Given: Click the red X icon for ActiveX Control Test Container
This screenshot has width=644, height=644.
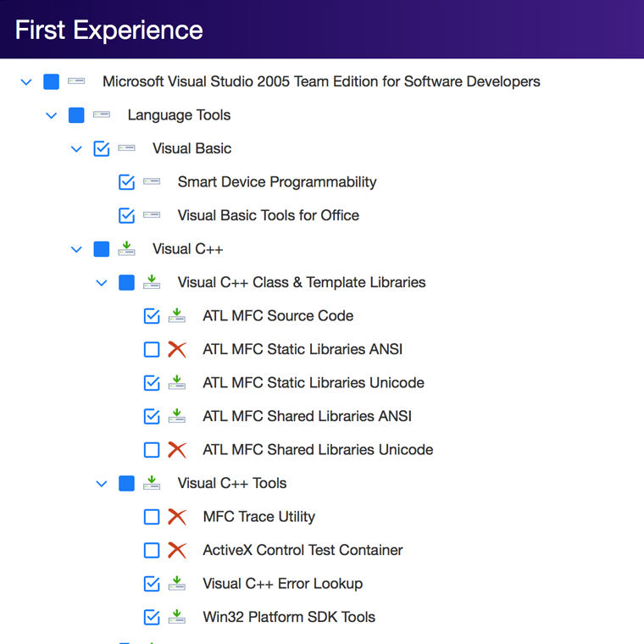Looking at the screenshot, I should tap(177, 550).
